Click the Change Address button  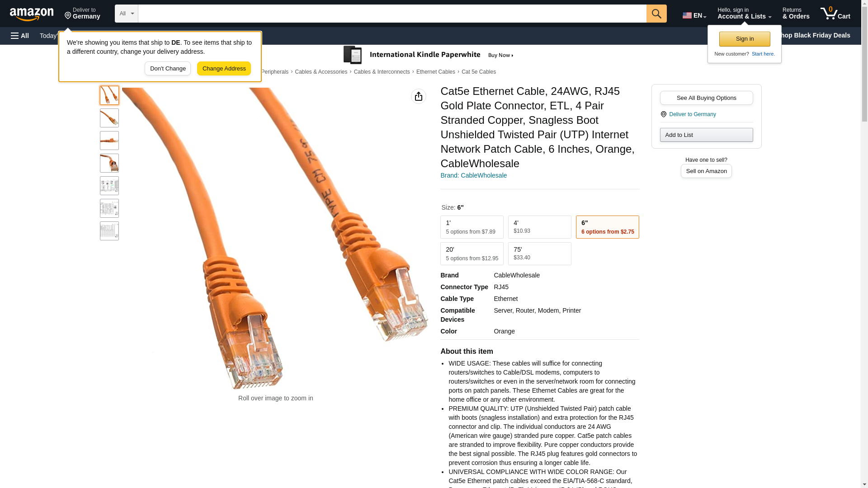pos(224,69)
